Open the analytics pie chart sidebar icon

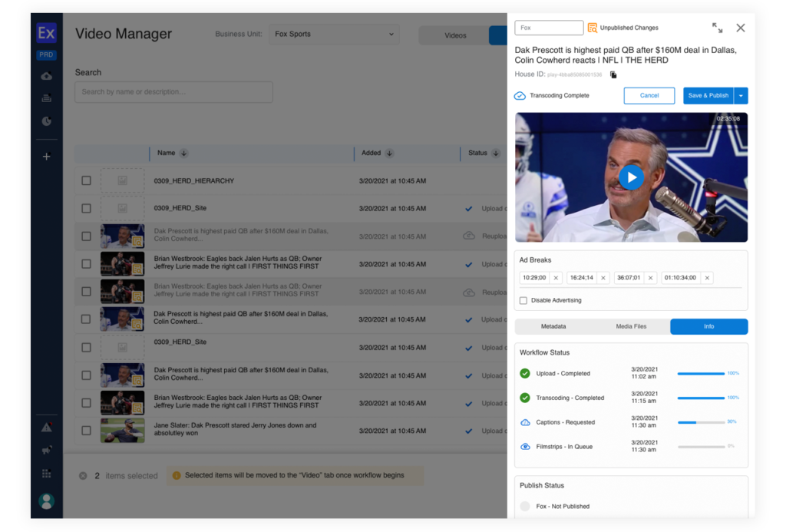[46, 121]
